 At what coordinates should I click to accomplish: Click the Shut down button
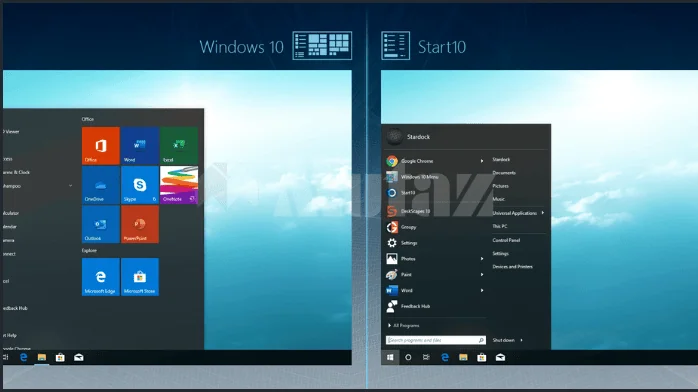pos(503,340)
